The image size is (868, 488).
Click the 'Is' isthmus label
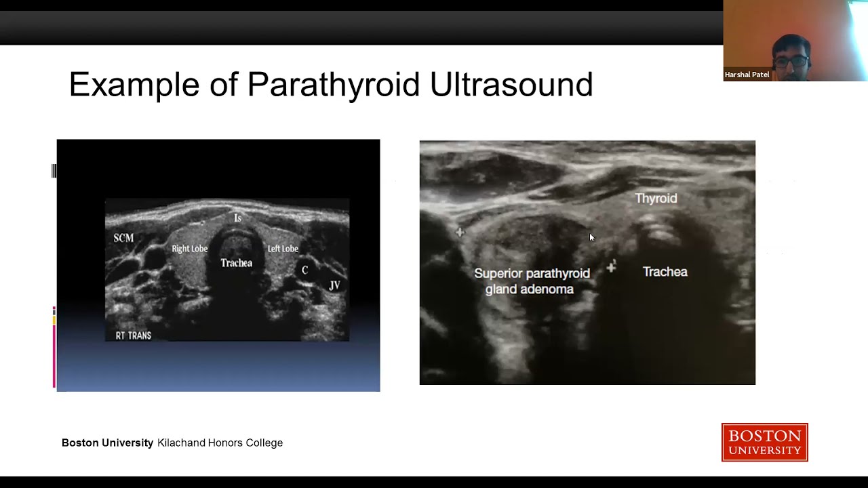[x=237, y=218]
